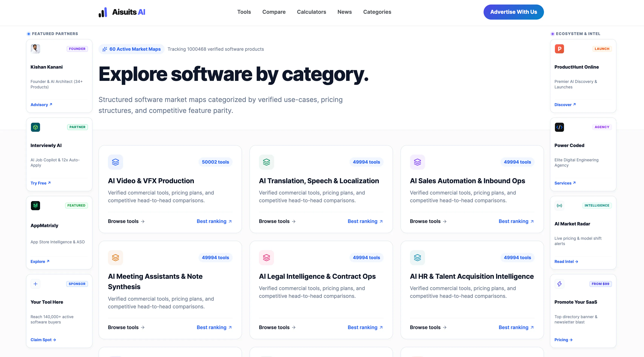
Task: Click the AppMatrixly logo icon
Action: coord(35,205)
